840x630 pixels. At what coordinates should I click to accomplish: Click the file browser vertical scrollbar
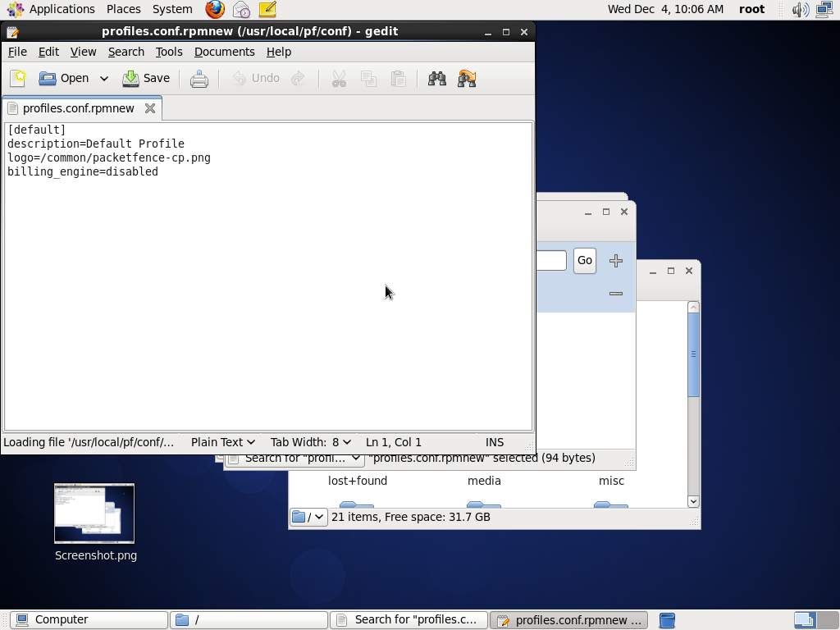coord(693,354)
